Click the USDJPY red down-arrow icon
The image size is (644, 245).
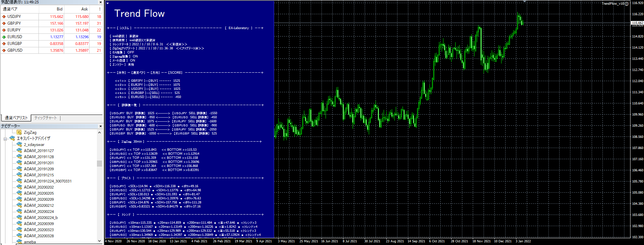tap(4, 17)
